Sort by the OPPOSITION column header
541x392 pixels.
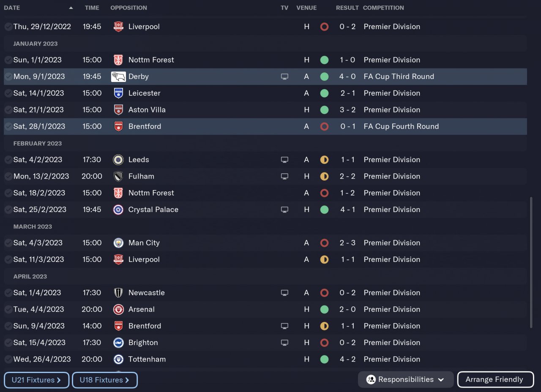[128, 8]
